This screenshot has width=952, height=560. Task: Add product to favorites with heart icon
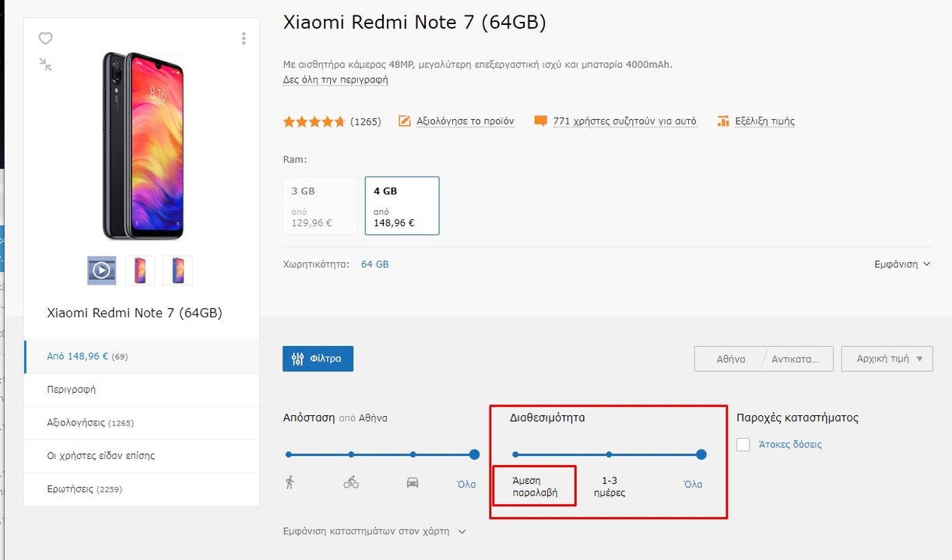(46, 38)
